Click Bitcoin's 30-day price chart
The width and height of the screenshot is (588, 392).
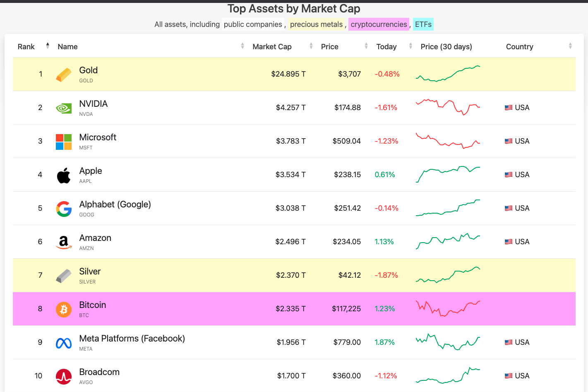[448, 308]
